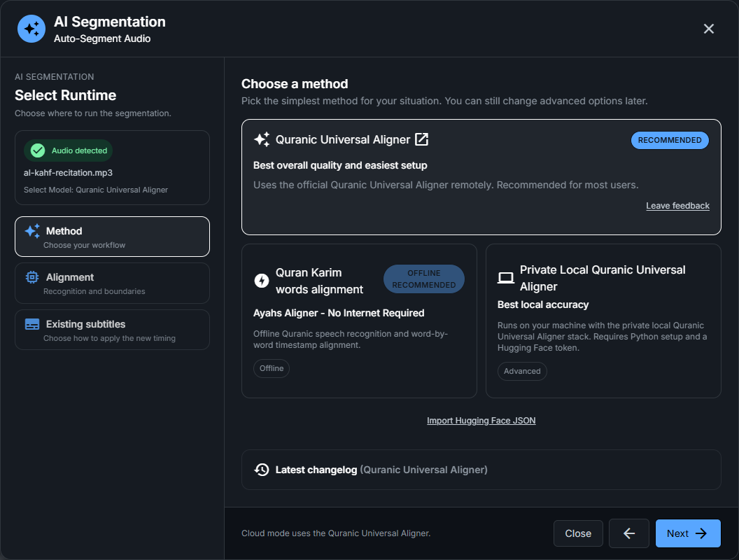Click the Method step sparkle icon
This screenshot has width=739, height=560.
point(32,231)
